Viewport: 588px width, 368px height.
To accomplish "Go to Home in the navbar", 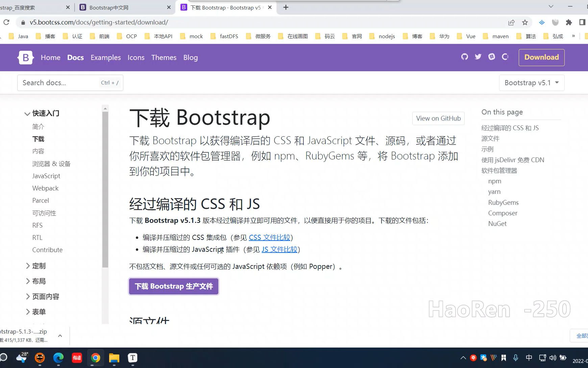I will 50,57.
